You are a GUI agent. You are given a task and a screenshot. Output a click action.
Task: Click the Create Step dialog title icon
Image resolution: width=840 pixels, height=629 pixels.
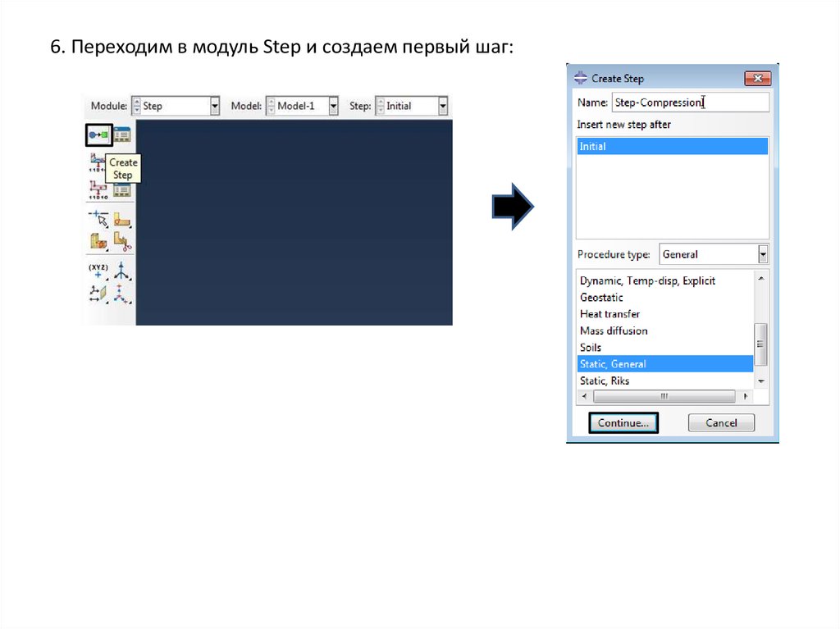click(581, 78)
